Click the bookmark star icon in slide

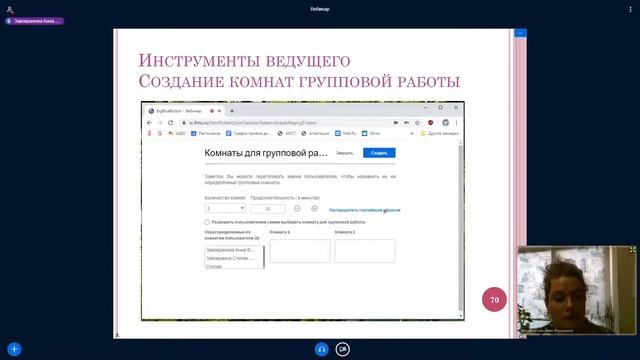417,122
